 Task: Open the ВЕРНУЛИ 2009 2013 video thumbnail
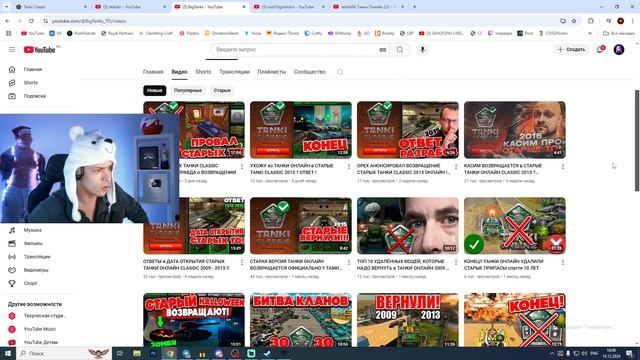(x=408, y=320)
